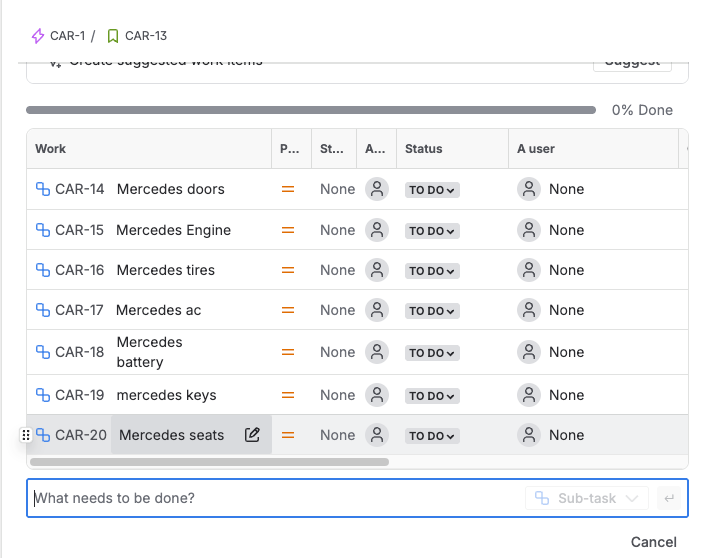This screenshot has height=558, width=701.
Task: Click medium priority icon for Mercedes seats
Action: point(288,435)
